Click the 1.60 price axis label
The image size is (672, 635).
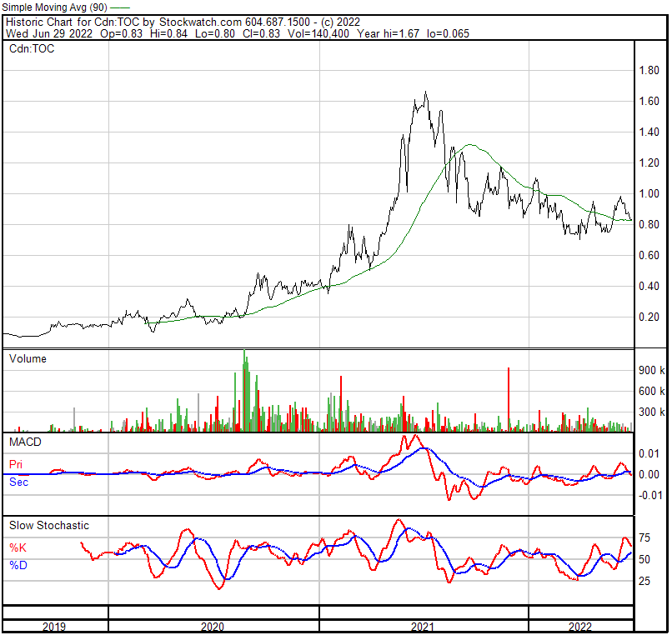tap(649, 102)
